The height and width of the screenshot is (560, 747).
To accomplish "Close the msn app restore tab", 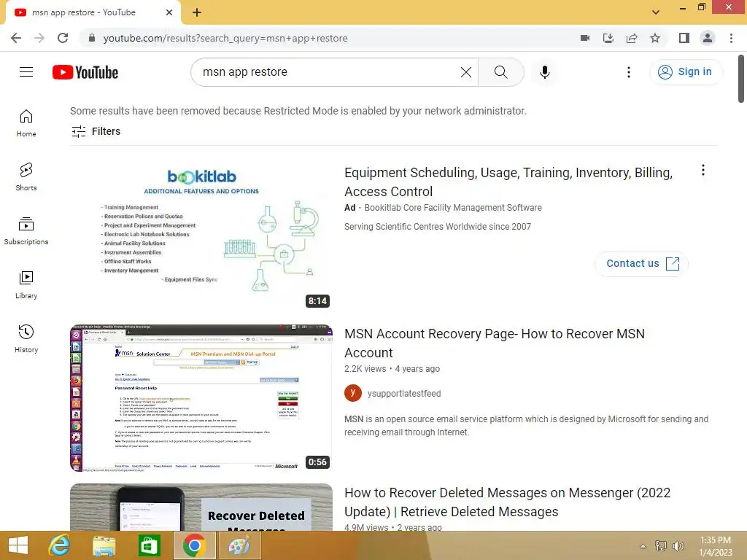I will [169, 12].
